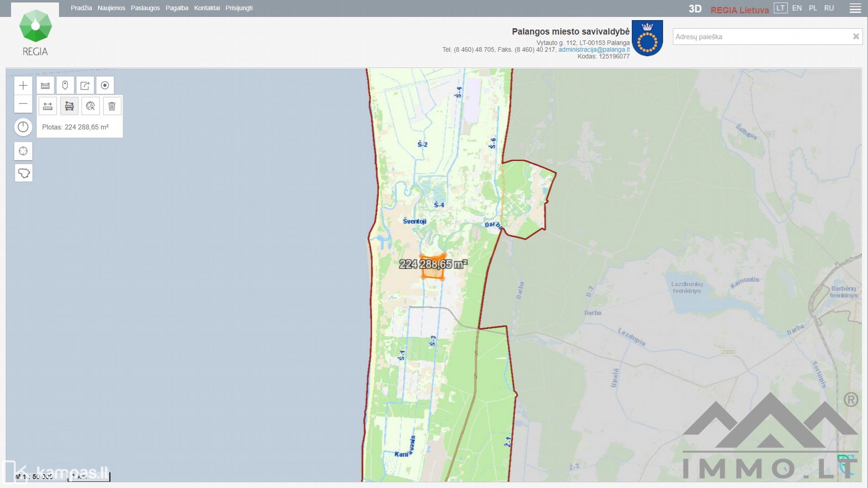The width and height of the screenshot is (868, 488).
Task: Zoom out the map with minus button
Action: (23, 104)
